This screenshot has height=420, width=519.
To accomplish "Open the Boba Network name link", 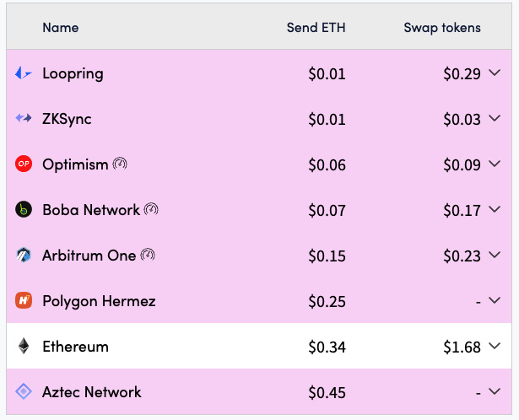I will point(91,210).
